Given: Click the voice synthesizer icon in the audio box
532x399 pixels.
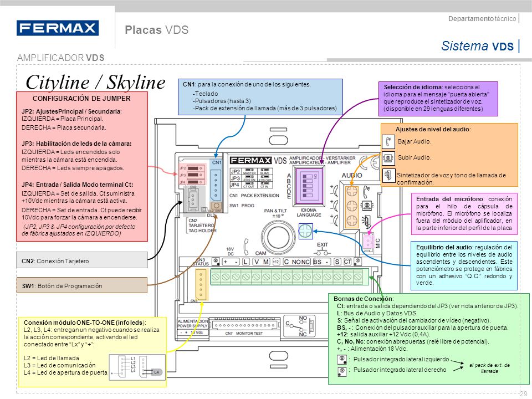Looking at the screenshot, I should click(x=388, y=175).
